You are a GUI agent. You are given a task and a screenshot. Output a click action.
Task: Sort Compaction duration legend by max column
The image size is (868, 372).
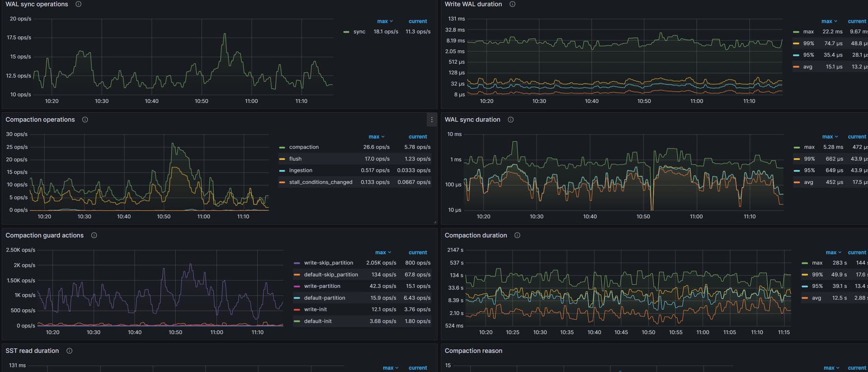(833, 253)
